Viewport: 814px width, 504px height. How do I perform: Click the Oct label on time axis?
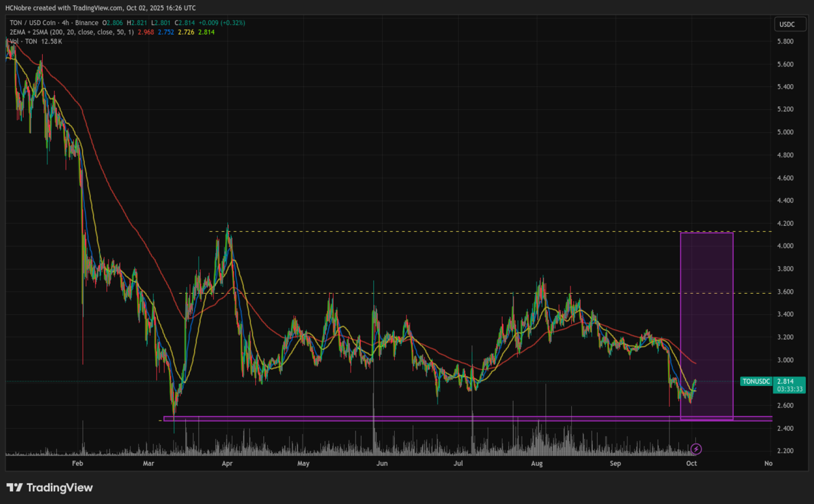click(x=691, y=464)
